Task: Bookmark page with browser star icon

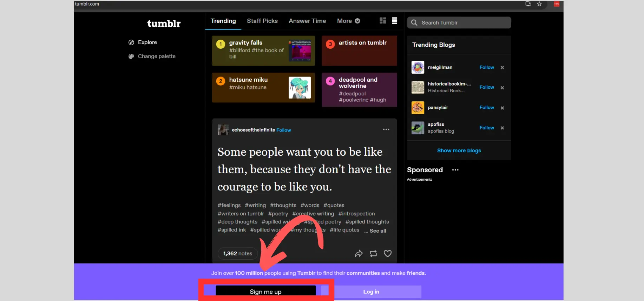Action: [539, 4]
